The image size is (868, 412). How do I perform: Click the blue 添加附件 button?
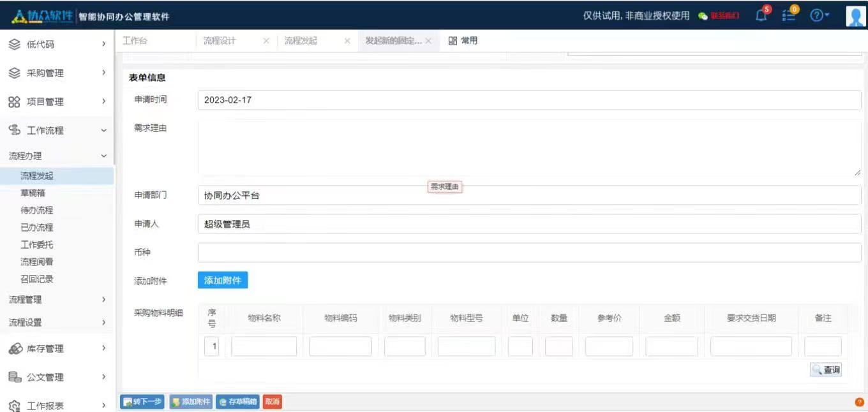(223, 281)
